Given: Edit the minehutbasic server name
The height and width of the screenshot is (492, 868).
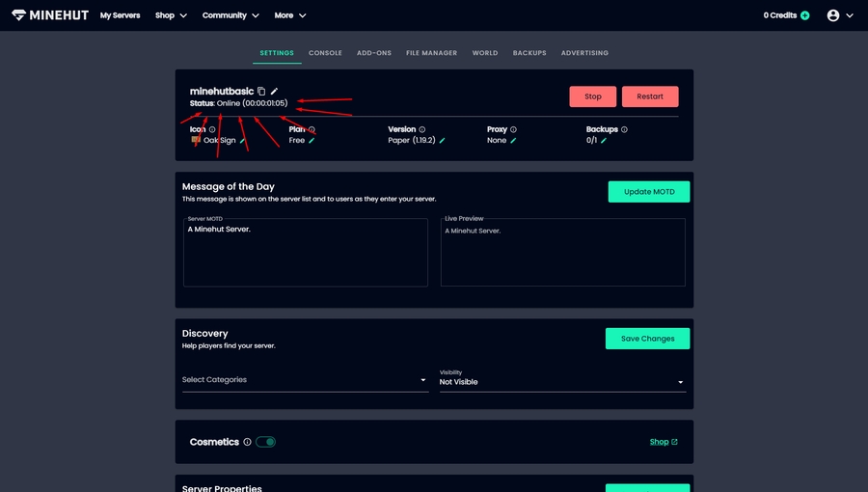Looking at the screenshot, I should [x=274, y=92].
